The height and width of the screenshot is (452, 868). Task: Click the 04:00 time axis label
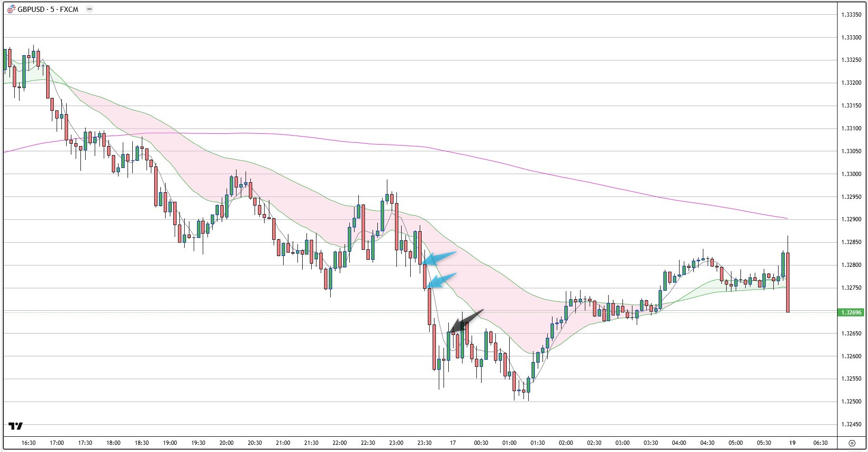[x=679, y=443]
